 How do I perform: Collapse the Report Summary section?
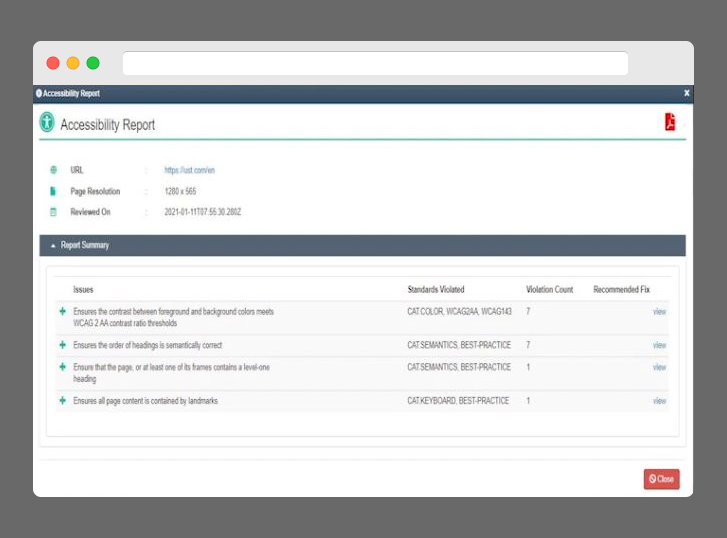(x=53, y=245)
